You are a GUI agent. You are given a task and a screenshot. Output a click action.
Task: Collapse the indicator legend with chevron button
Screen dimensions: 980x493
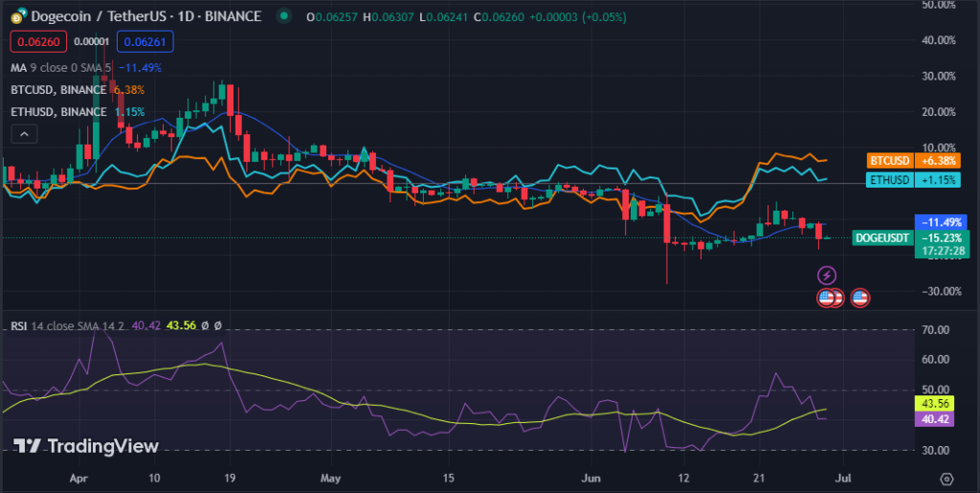(x=24, y=134)
